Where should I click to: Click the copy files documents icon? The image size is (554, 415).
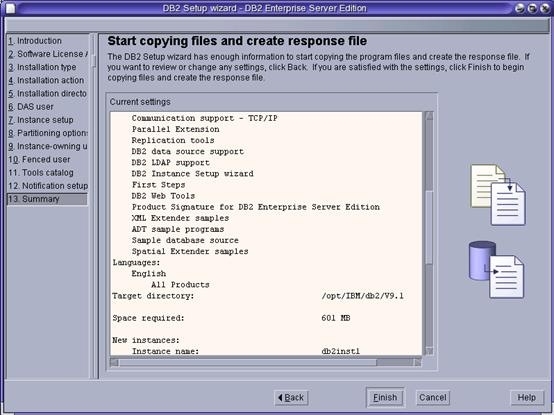click(x=498, y=194)
